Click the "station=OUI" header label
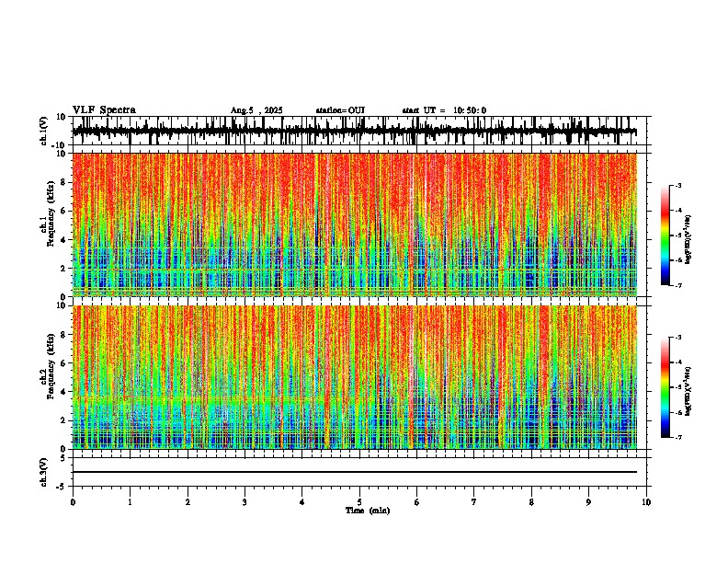The width and height of the screenshot is (728, 563). [x=340, y=110]
